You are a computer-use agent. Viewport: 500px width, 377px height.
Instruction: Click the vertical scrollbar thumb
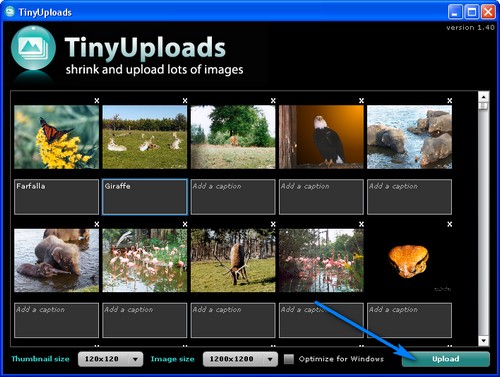484,106
